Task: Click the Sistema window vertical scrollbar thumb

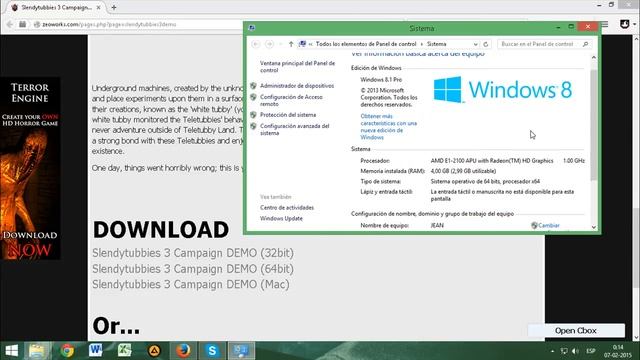Action: click(x=593, y=124)
